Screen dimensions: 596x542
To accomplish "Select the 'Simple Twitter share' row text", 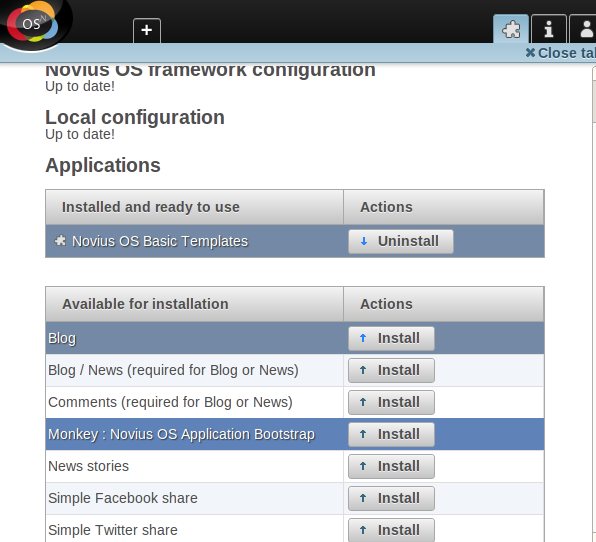I will click(113, 530).
